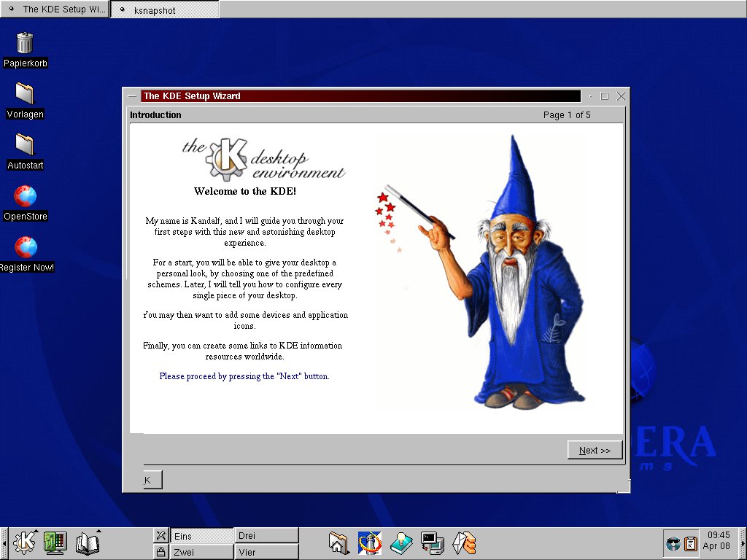The width and height of the screenshot is (747, 560).
Task: Maximize the KDE Setup Wizard window
Action: click(605, 96)
